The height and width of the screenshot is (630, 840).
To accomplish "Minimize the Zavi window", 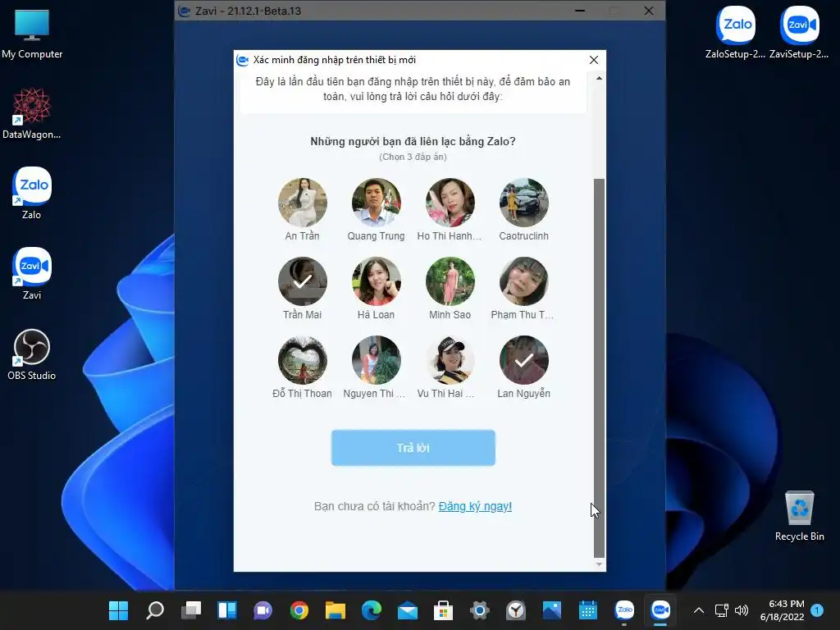I will pyautogui.click(x=580, y=11).
